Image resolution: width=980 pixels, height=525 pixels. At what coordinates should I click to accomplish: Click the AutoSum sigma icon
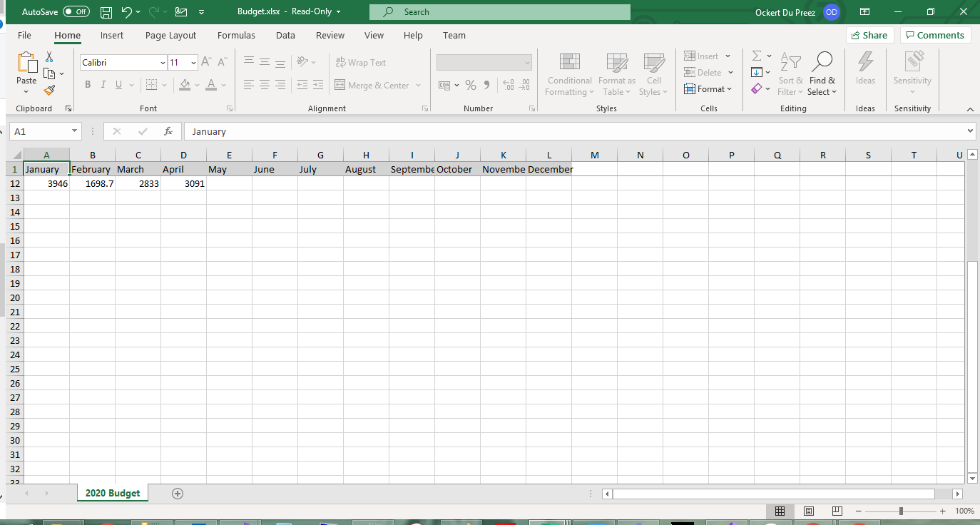coord(757,56)
